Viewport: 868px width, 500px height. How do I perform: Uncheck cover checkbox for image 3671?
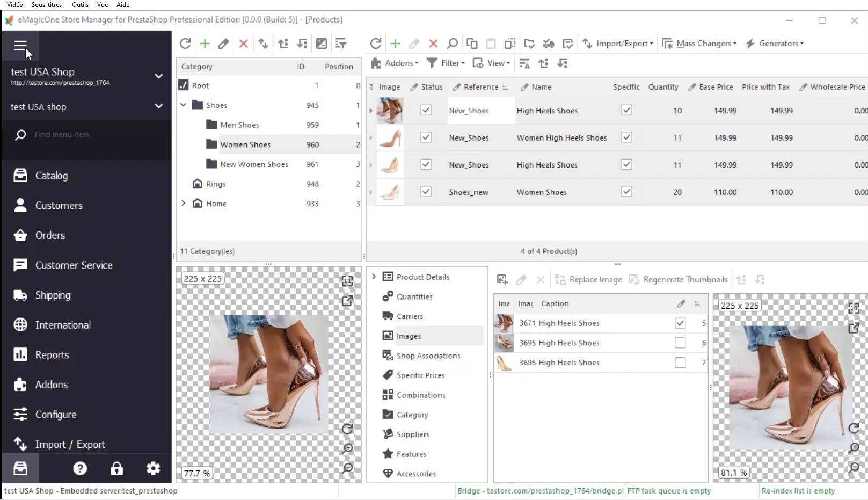tap(680, 323)
